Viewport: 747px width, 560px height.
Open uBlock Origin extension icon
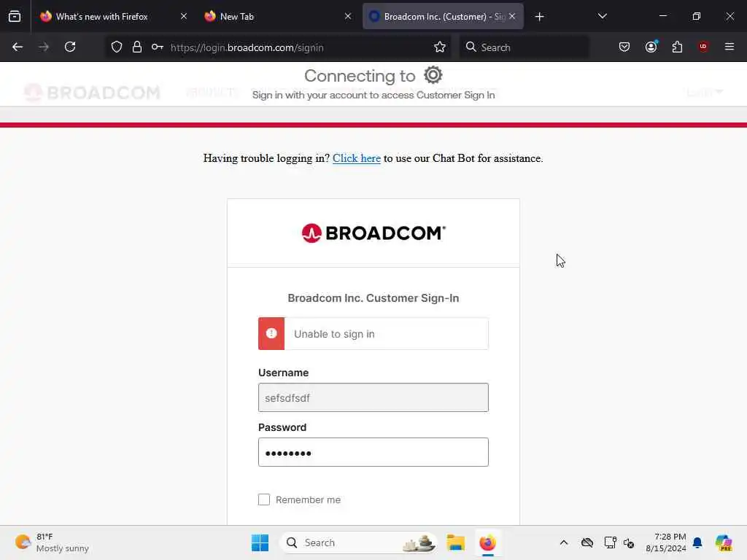[x=703, y=47]
